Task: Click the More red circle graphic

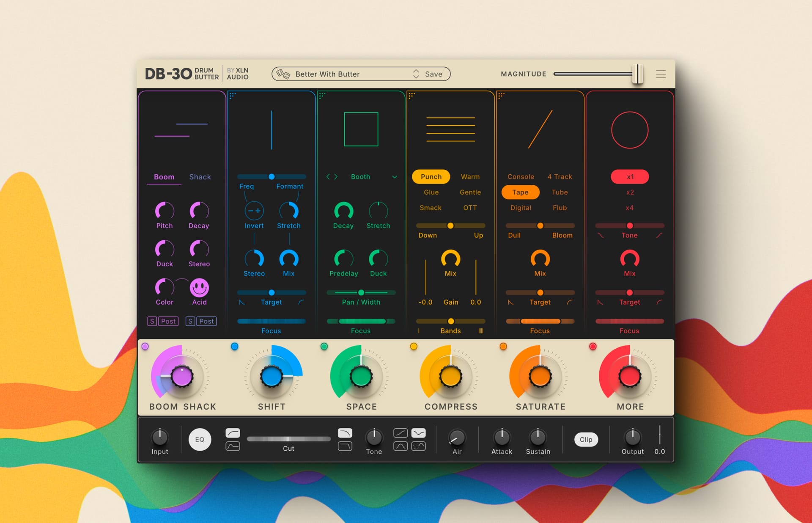Action: (630, 130)
